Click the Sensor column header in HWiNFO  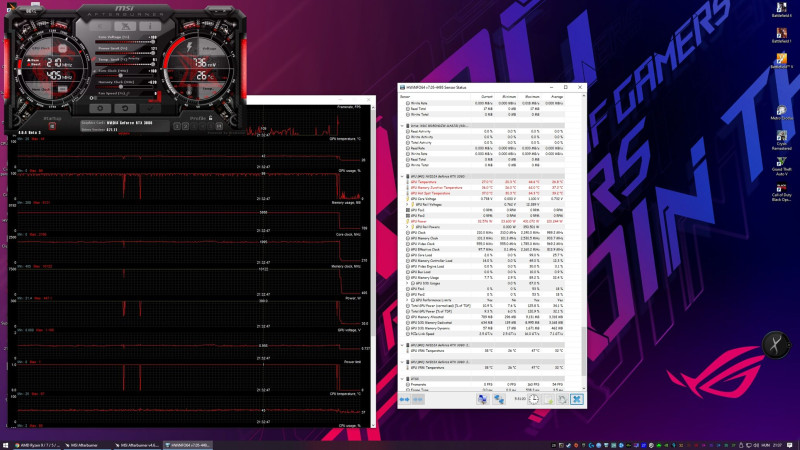pos(436,96)
